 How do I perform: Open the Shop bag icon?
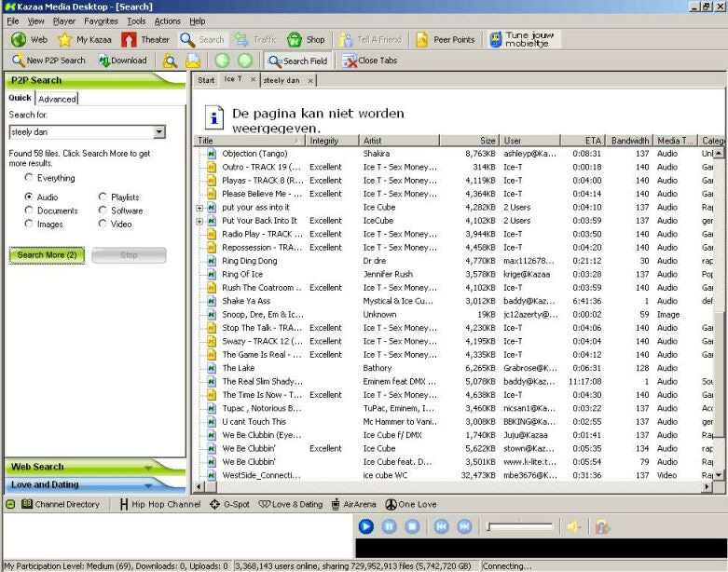click(x=295, y=39)
